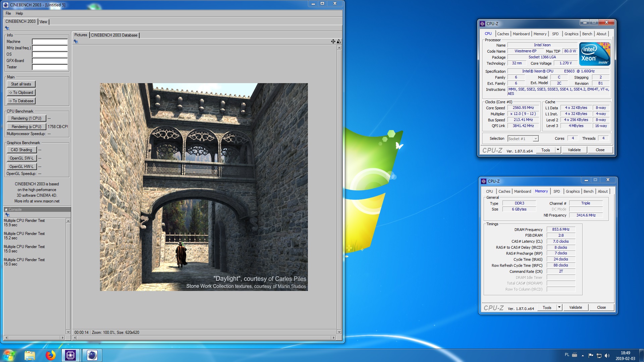Click the Machine input field

point(50,42)
